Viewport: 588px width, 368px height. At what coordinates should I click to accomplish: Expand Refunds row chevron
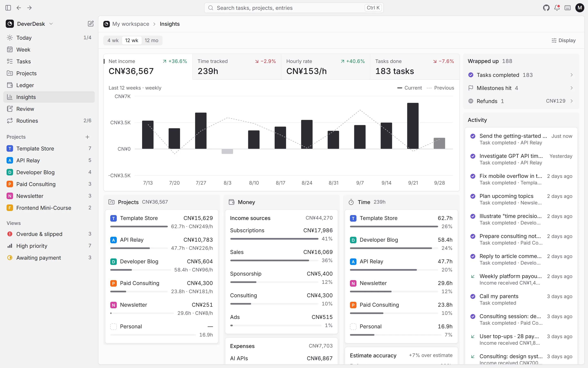coord(571,101)
